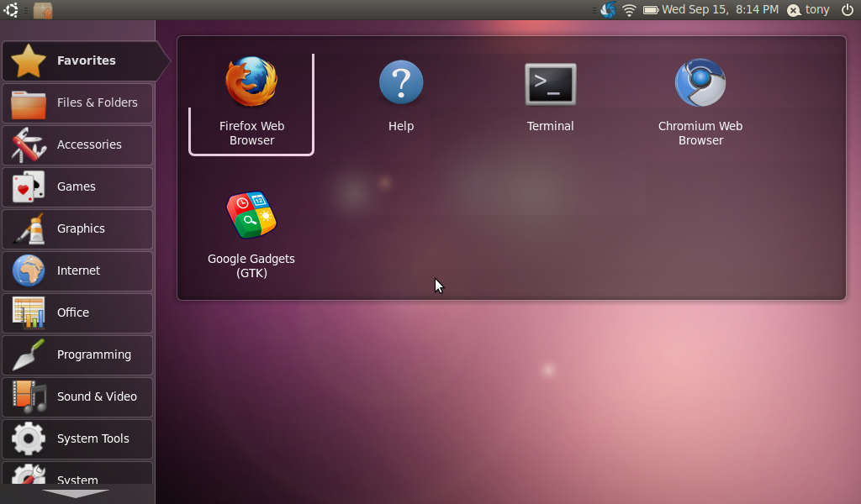Start Google Gadgets (GTK)

pyautogui.click(x=251, y=235)
